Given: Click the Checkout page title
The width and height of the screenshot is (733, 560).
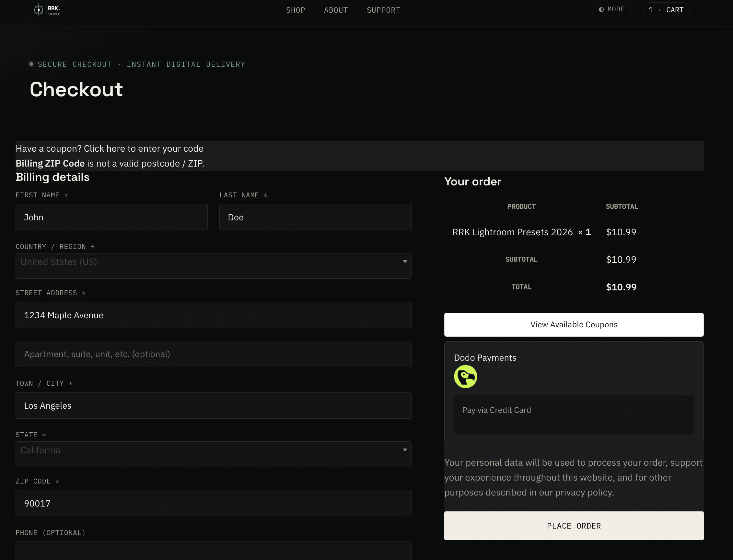Looking at the screenshot, I should tap(76, 89).
